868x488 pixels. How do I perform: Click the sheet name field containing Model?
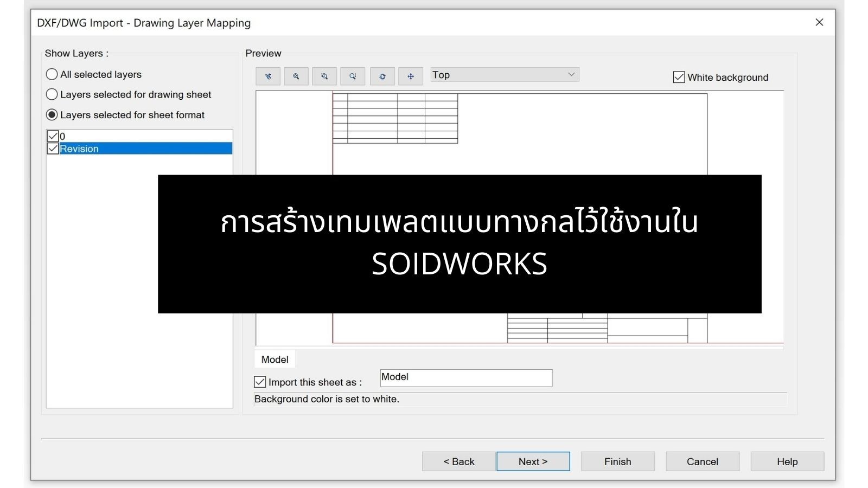click(x=466, y=378)
